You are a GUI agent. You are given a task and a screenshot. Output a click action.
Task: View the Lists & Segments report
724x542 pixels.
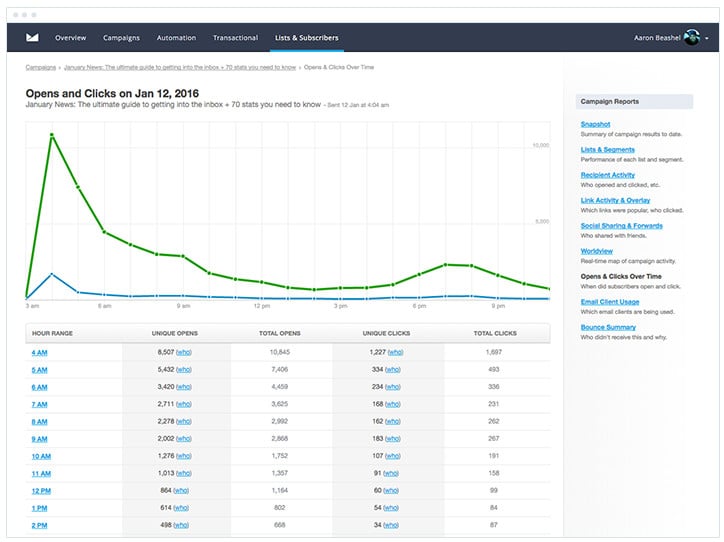coord(608,150)
